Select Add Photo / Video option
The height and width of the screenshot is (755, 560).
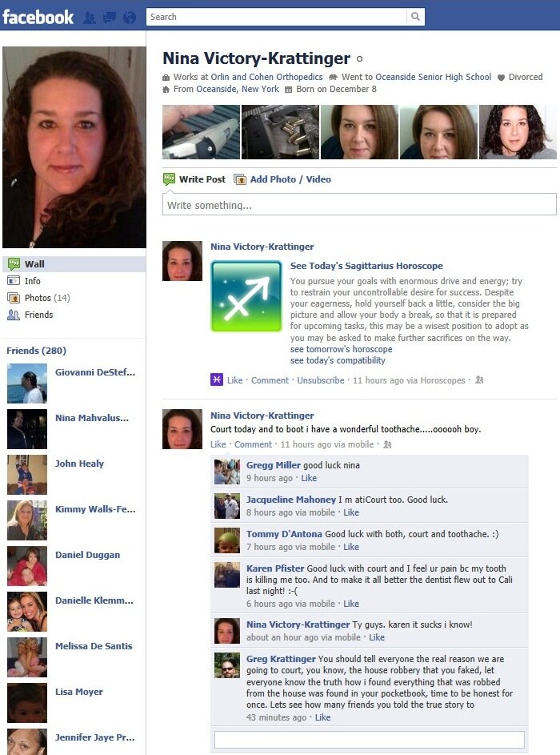point(290,179)
